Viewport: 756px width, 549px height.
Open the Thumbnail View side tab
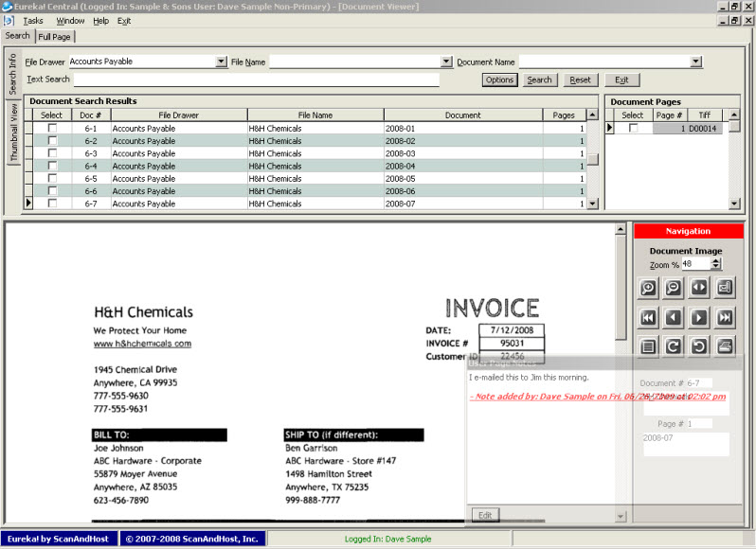(x=13, y=132)
